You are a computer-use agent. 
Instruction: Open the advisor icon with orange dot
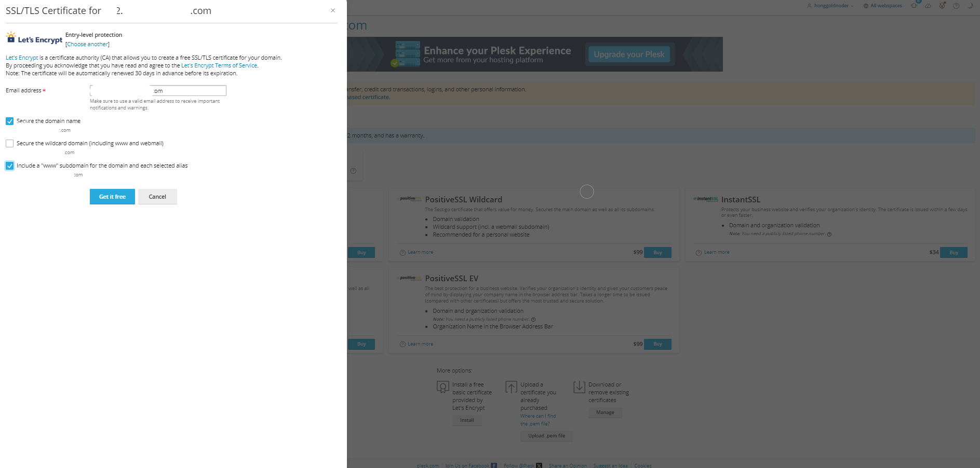(x=942, y=6)
